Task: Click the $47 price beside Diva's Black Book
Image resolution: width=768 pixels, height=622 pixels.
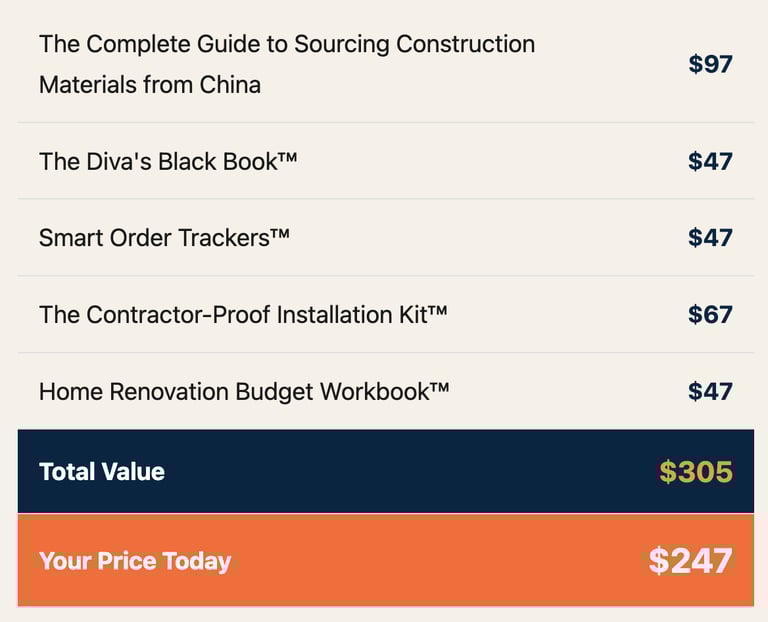Action: point(710,161)
